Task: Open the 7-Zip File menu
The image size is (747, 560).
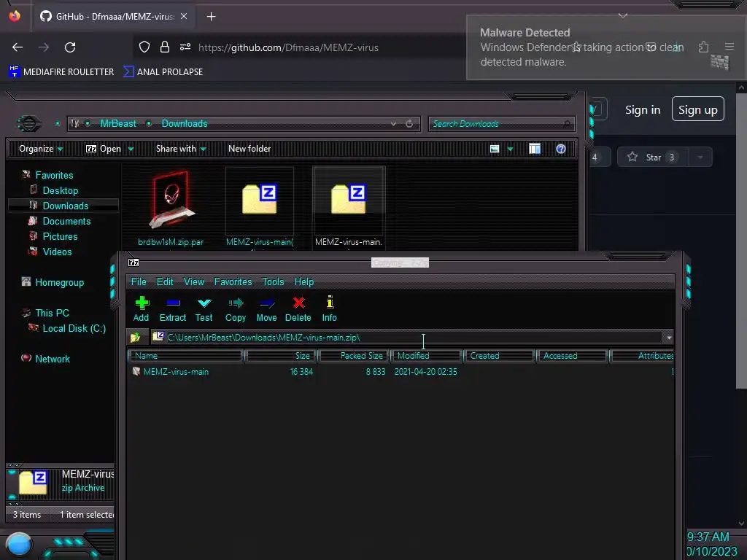Action: [x=139, y=282]
